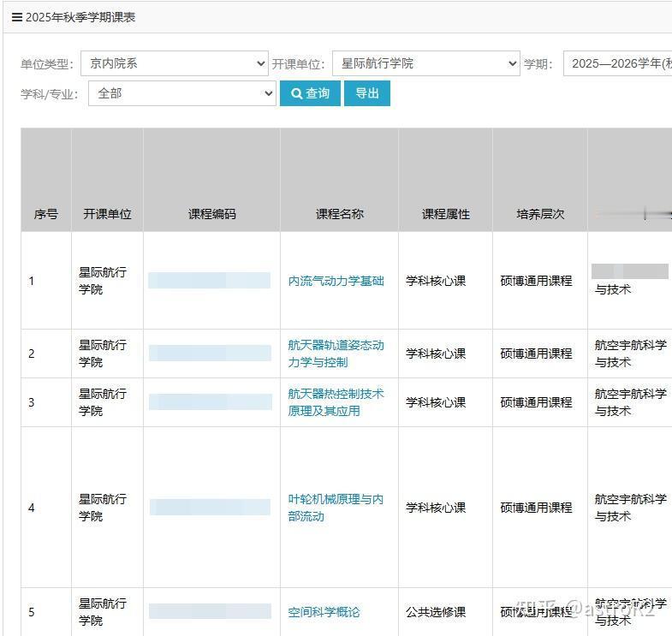Click 硕博通用课程 in row 4
Viewport: 672px width, 636px height.
(536, 508)
